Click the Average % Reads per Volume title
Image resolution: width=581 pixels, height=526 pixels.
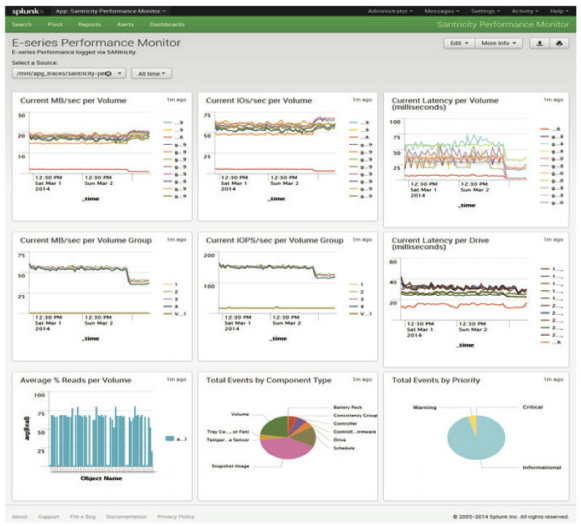76,380
